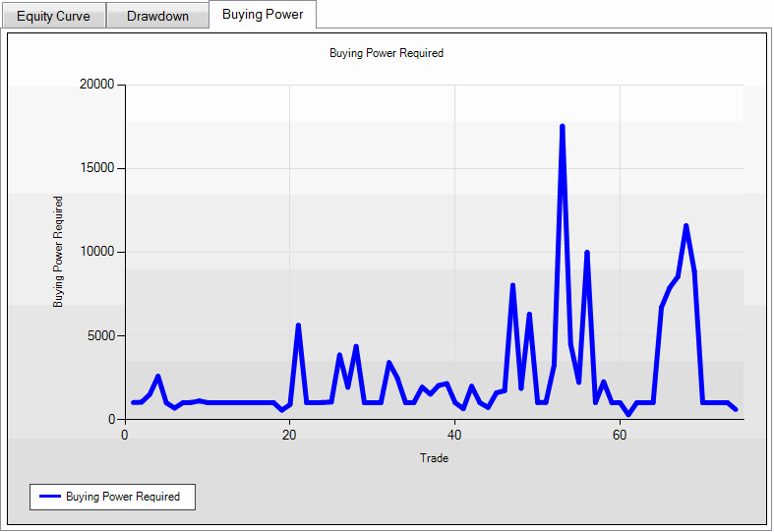Viewport: 774px width, 532px height.
Task: Click the line peak just after trade 20
Action: click(297, 325)
